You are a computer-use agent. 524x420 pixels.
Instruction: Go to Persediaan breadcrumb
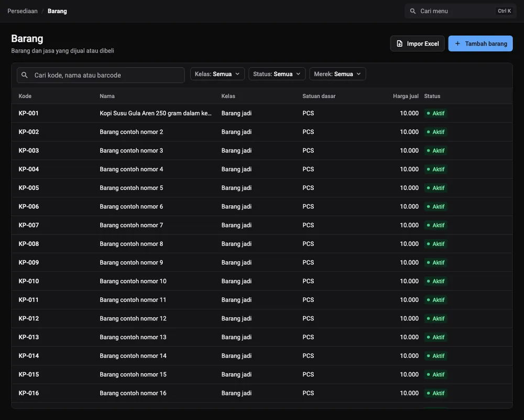[x=23, y=11]
